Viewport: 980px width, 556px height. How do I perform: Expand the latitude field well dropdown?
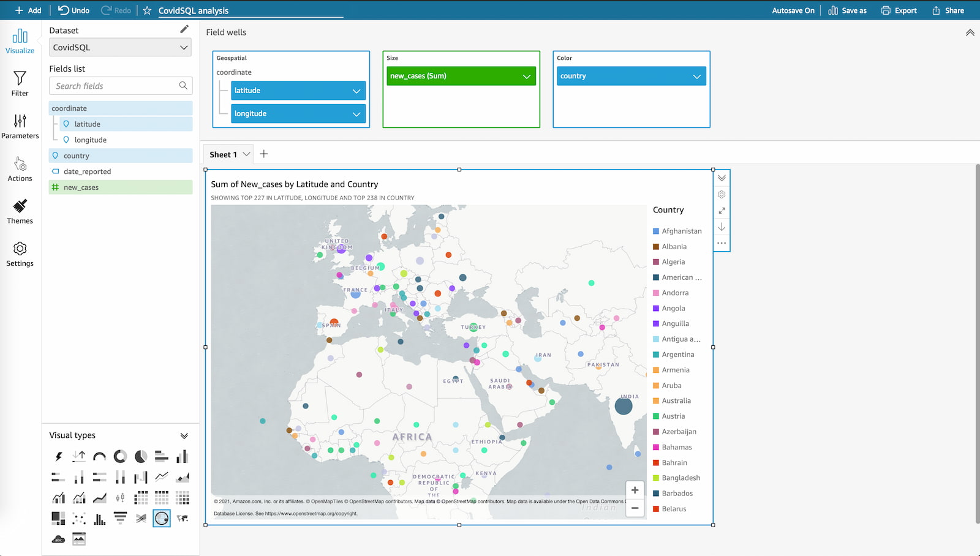click(357, 90)
